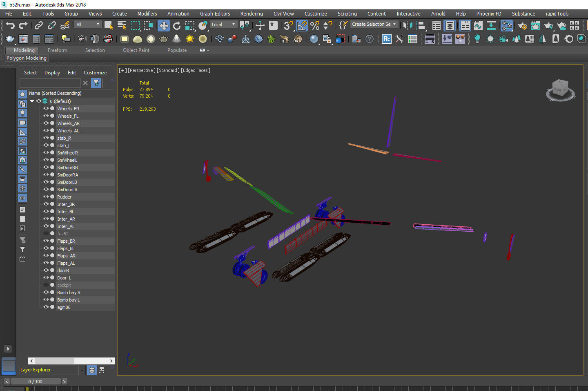
Task: Open the viewport [Perspective] menu
Action: (142, 70)
